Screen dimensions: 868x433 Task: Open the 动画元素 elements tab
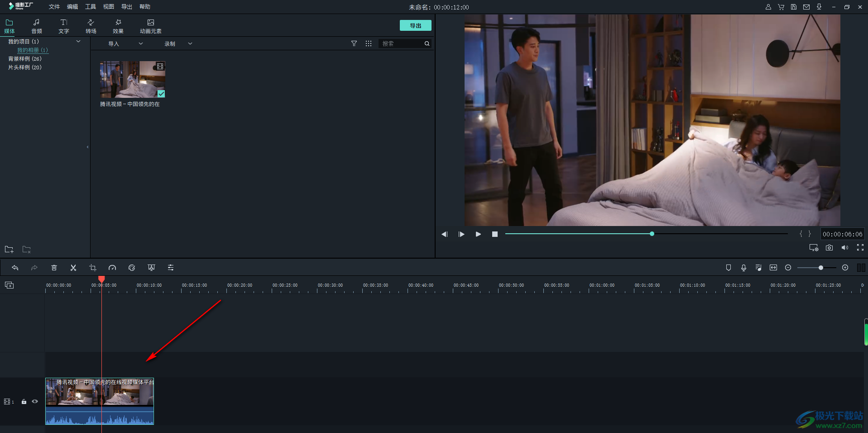click(151, 26)
